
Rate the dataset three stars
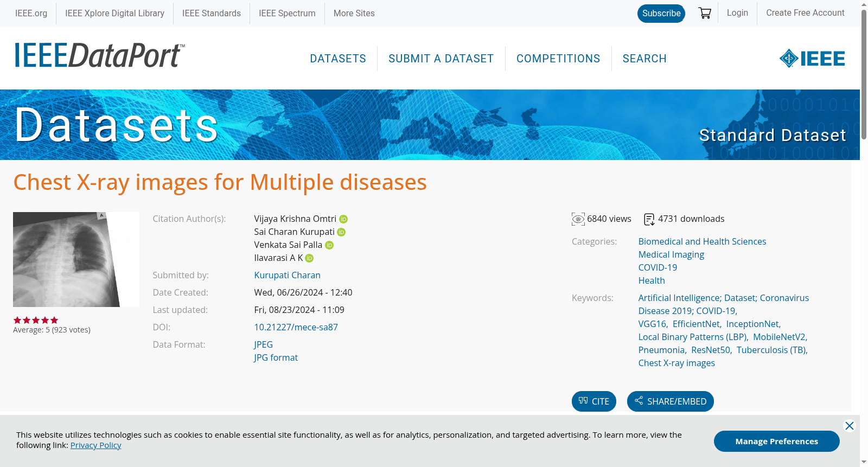click(x=36, y=320)
